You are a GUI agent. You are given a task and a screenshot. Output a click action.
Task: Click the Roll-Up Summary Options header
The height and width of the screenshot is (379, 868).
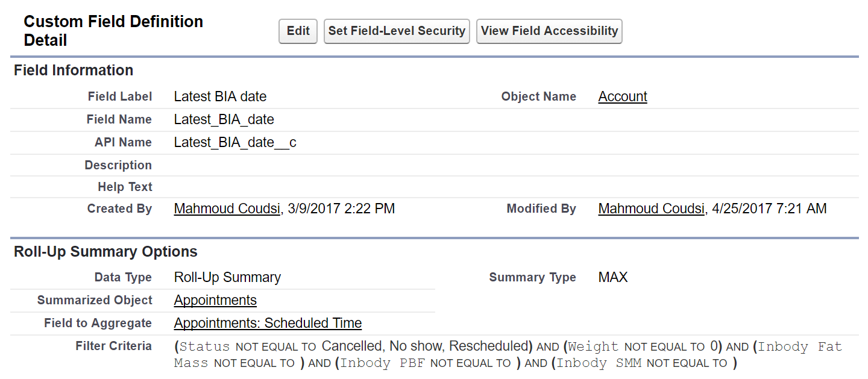[105, 251]
